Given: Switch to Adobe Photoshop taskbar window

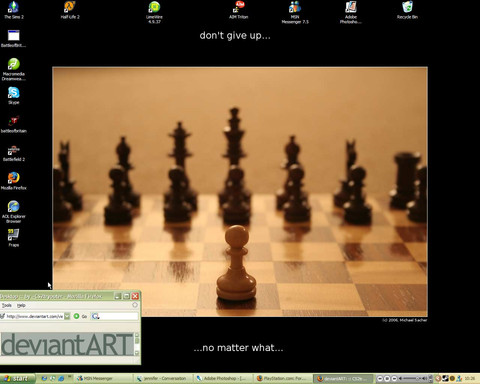Looking at the screenshot, I should [x=221, y=378].
